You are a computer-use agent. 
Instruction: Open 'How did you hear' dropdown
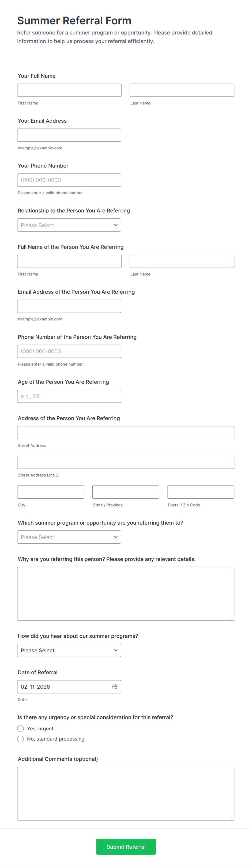pyautogui.click(x=69, y=650)
